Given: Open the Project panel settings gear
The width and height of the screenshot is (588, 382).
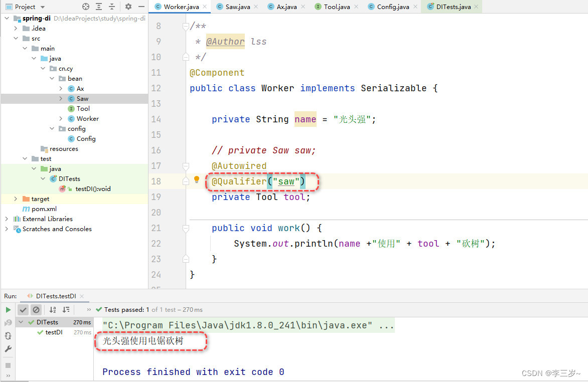Looking at the screenshot, I should 128,7.
